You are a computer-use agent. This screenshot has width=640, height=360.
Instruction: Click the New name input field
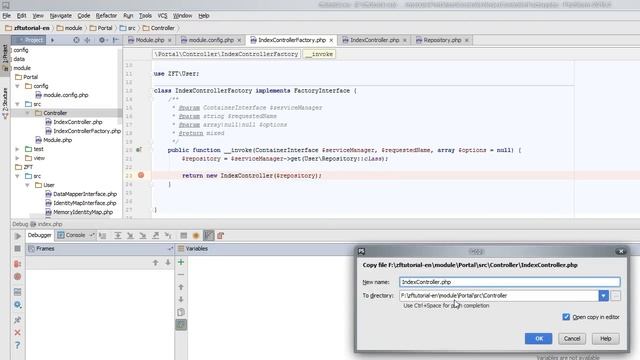click(509, 282)
